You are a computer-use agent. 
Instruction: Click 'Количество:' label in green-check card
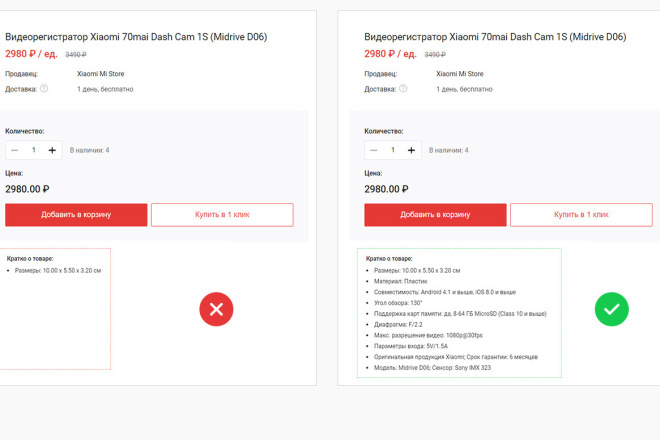click(x=383, y=131)
